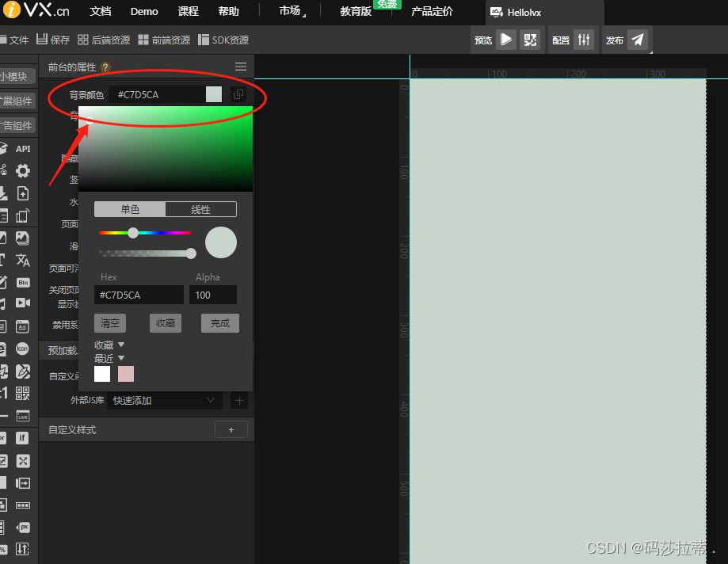Screen dimensions: 728x564
Task: Click the plus button beside 快速添加
Action: click(x=239, y=400)
